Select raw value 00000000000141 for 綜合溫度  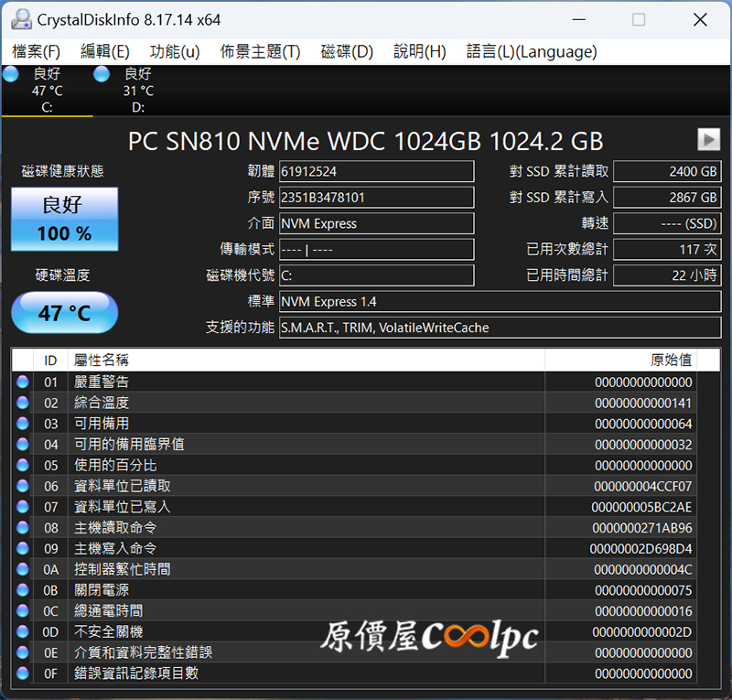click(643, 403)
